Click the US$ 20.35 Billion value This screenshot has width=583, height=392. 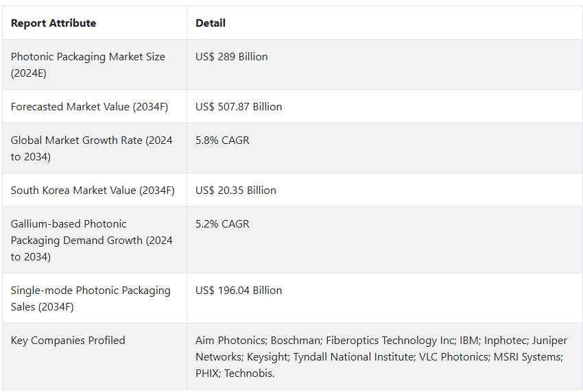236,191
